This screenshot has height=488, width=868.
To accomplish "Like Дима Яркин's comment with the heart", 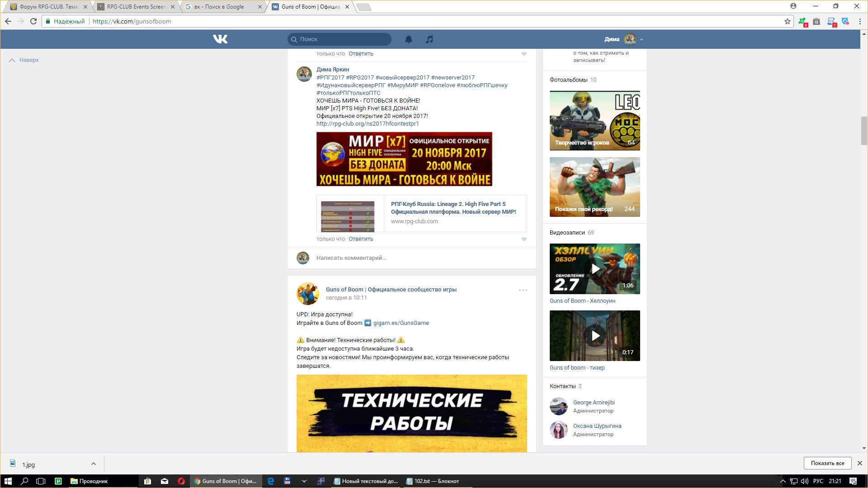I will pyautogui.click(x=524, y=239).
